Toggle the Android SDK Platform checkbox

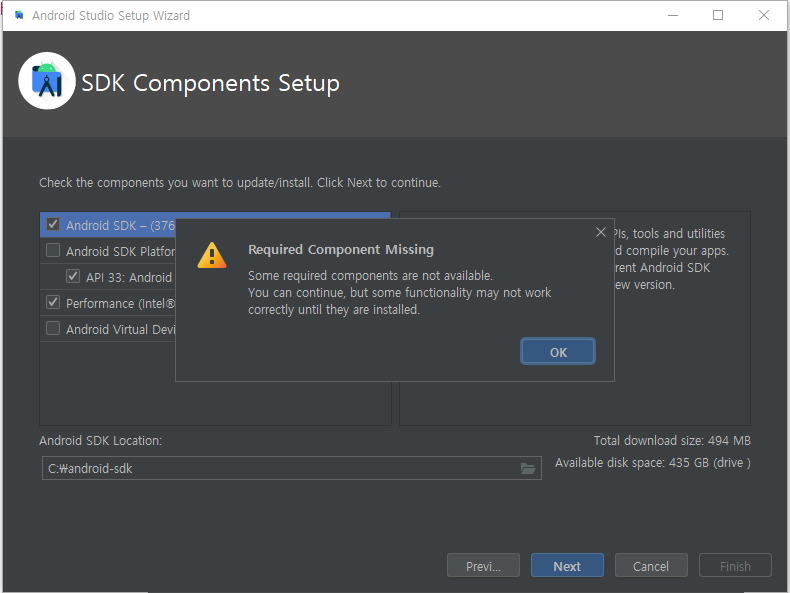click(53, 250)
